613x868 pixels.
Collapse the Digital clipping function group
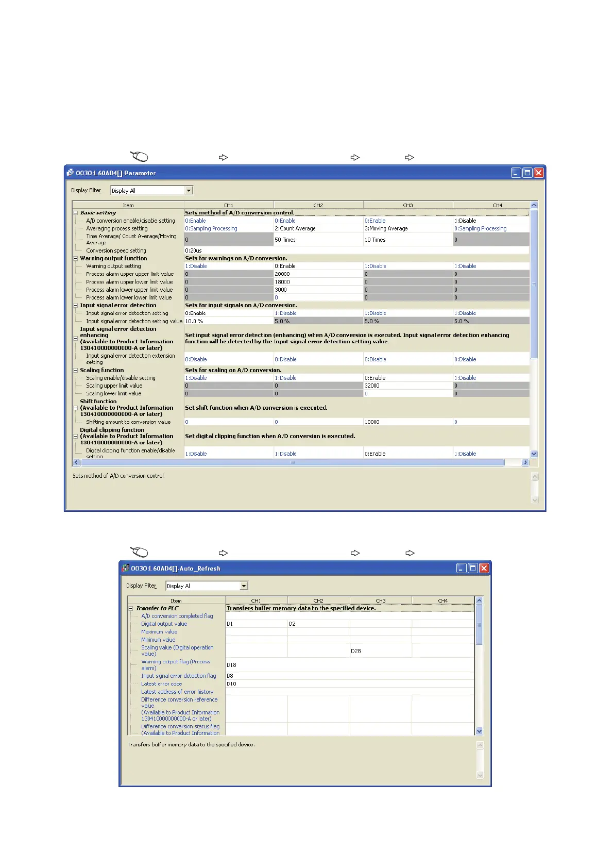pos(76,436)
